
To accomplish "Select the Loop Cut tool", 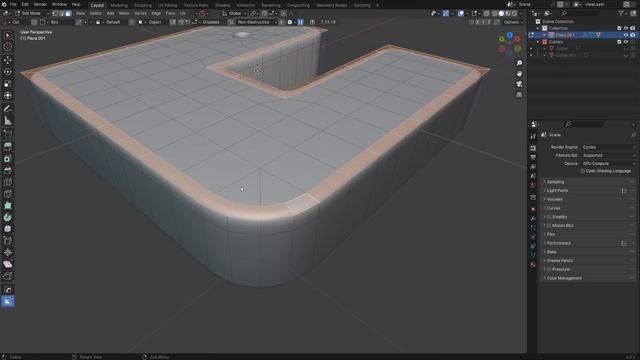I will 8,182.
